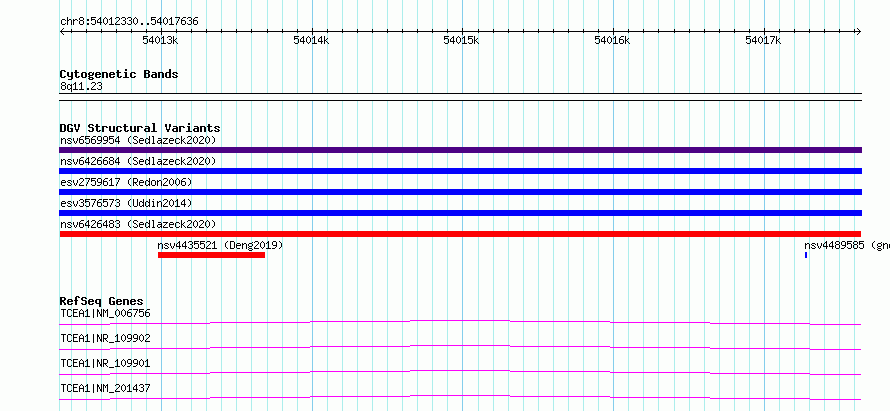The height and width of the screenshot is (411, 890).
Task: Select the blue esv3576573 variant bar
Action: point(460,213)
